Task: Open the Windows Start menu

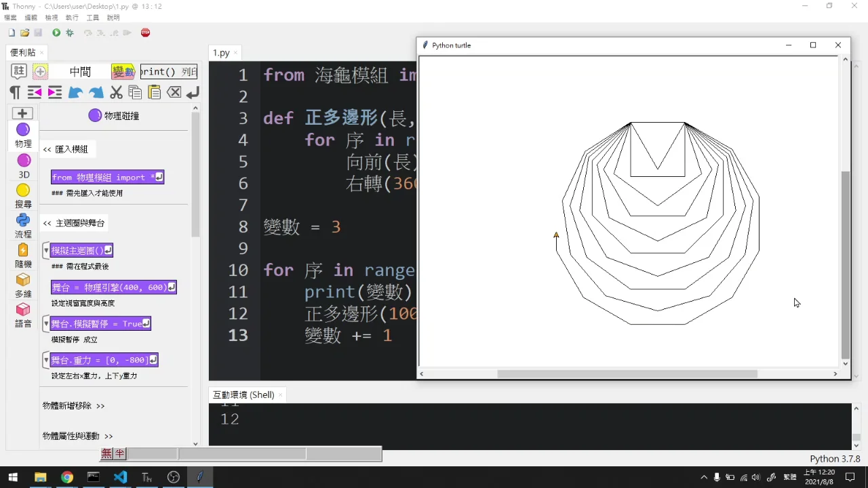Action: 13,477
